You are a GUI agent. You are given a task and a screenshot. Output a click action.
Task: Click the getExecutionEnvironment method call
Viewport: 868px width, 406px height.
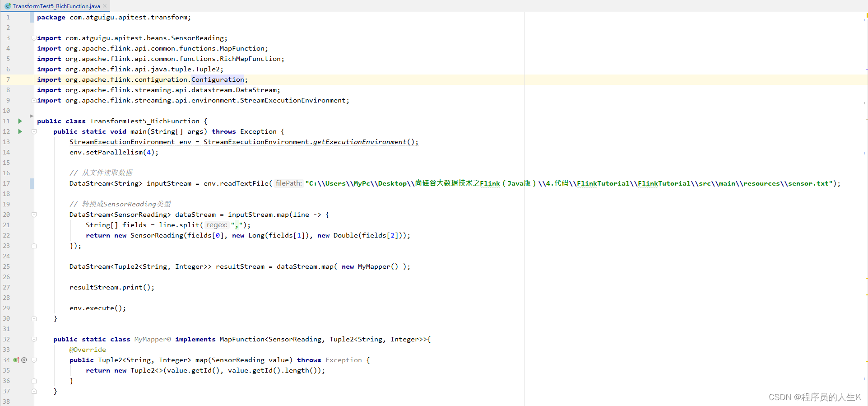tap(359, 142)
